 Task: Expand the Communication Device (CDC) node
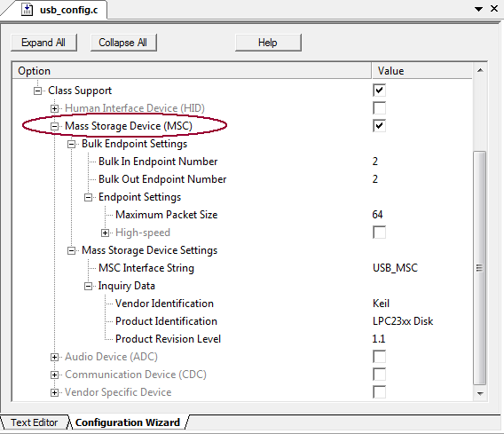point(54,375)
